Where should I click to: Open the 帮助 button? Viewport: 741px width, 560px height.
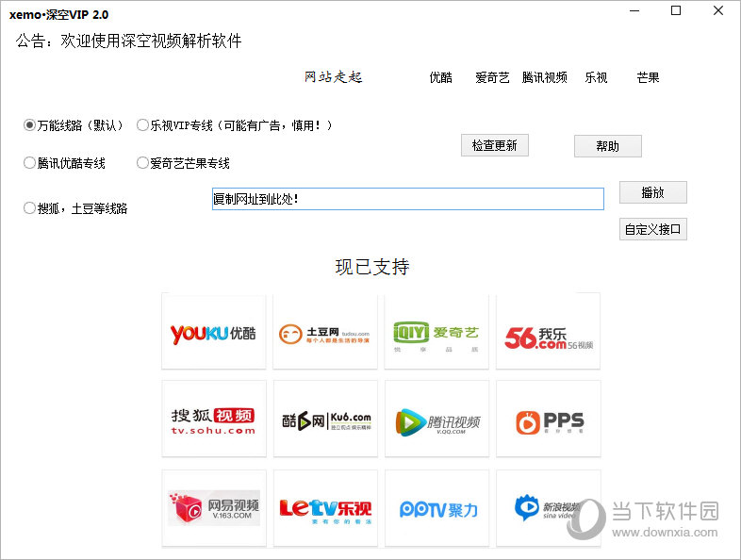point(608,146)
